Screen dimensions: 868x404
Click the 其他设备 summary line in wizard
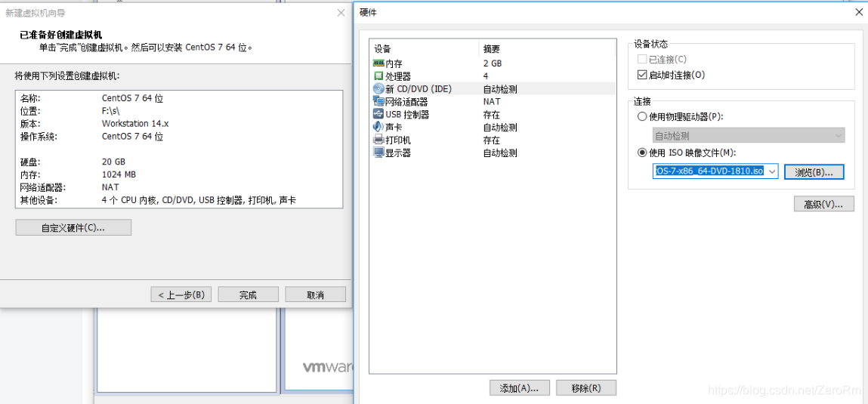click(158, 200)
